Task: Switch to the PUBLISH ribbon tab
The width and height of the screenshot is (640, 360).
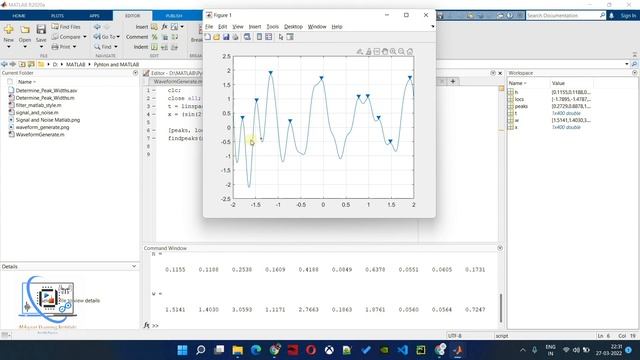Action: pos(174,16)
